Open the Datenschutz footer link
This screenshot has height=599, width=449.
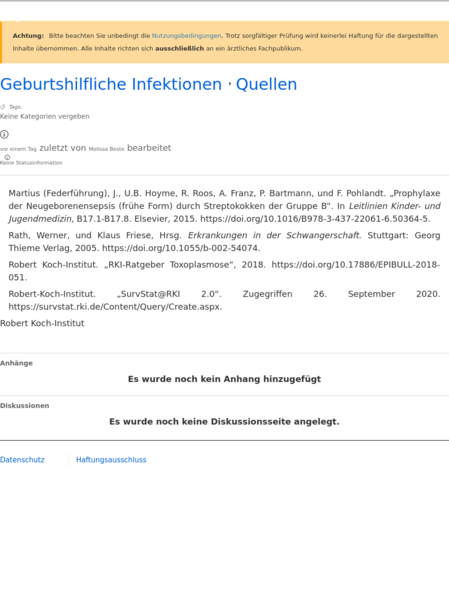(x=22, y=460)
